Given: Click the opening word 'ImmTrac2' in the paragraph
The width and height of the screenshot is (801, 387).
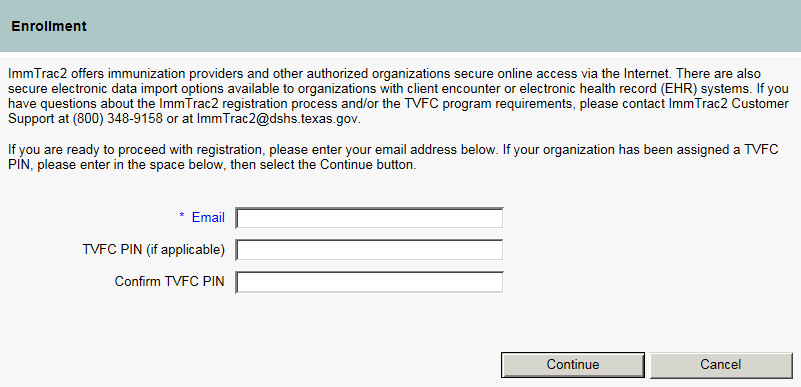Looking at the screenshot, I should tap(32, 74).
